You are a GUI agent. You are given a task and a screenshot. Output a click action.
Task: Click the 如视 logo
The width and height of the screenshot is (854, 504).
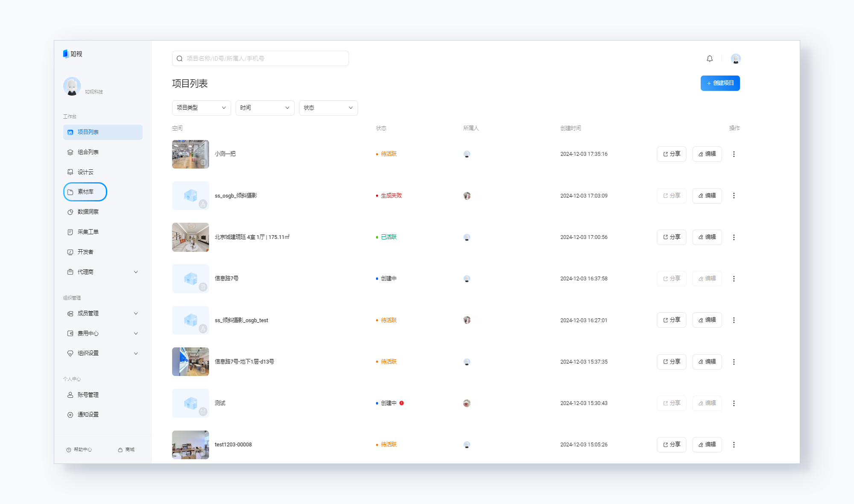click(x=73, y=54)
